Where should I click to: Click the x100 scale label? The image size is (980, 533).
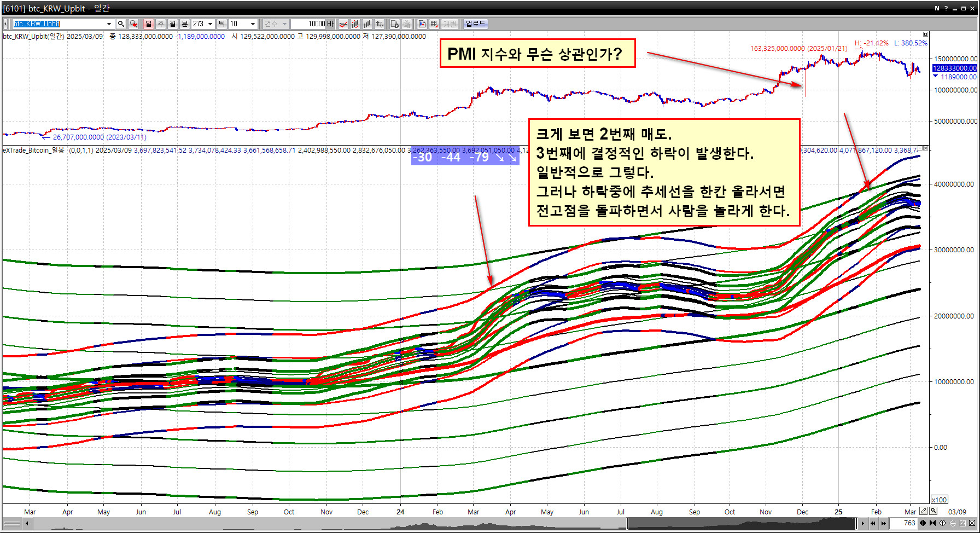(x=939, y=500)
